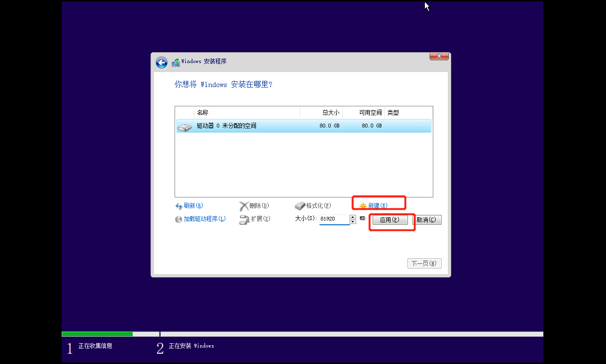Click the 下一页(N) next button
Image resolution: width=606 pixels, height=364 pixels.
point(424,263)
